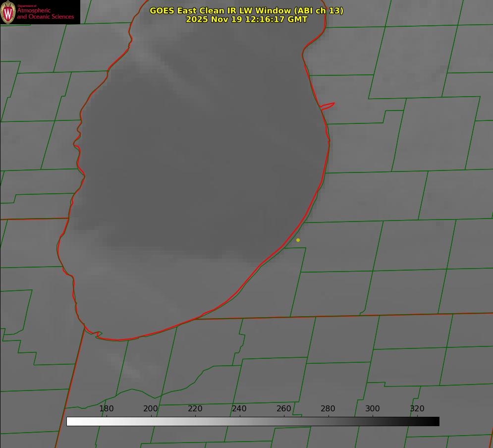Viewport: 493px width, 448px height.
Task: Click the Atmospheric and Oceanic Sciences text
Action: point(45,13)
